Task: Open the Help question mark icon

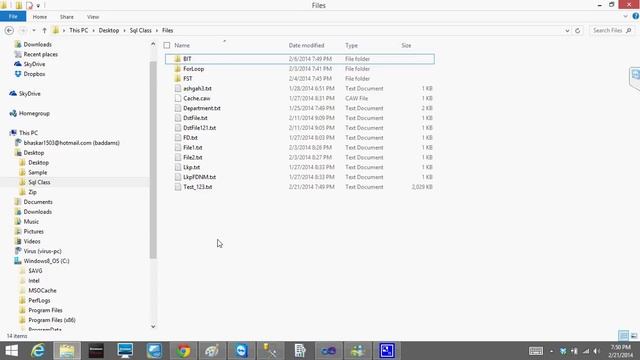Action: pos(636,16)
